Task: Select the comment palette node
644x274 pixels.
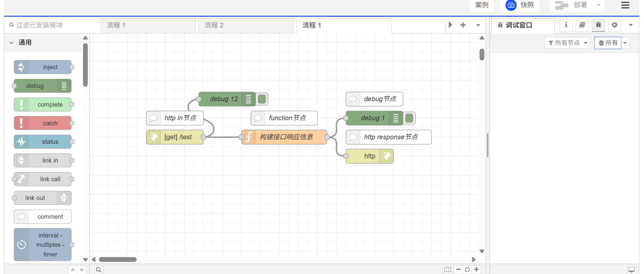Action: pyautogui.click(x=43, y=217)
